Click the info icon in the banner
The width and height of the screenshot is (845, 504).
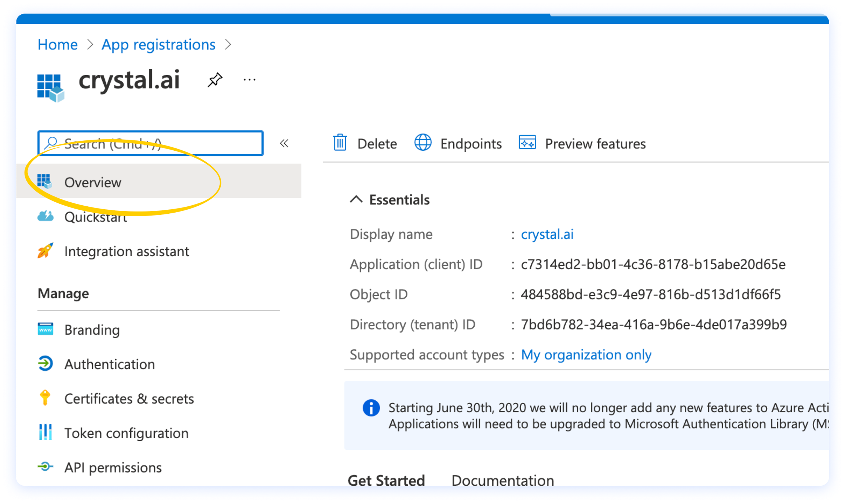[x=371, y=408]
